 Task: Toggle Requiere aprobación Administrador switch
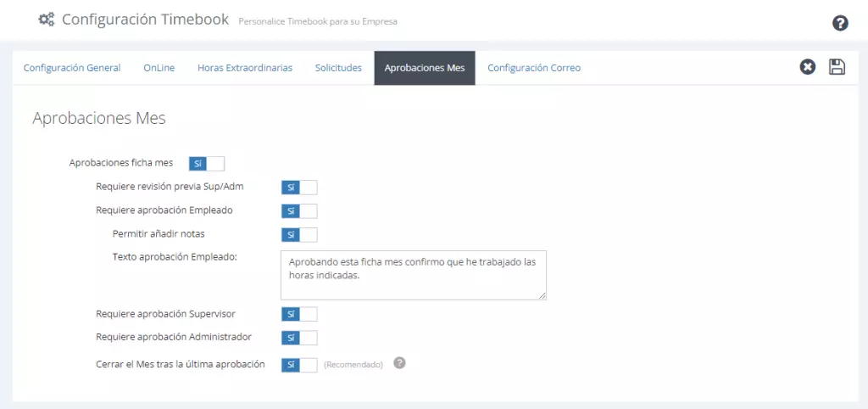pyautogui.click(x=299, y=338)
